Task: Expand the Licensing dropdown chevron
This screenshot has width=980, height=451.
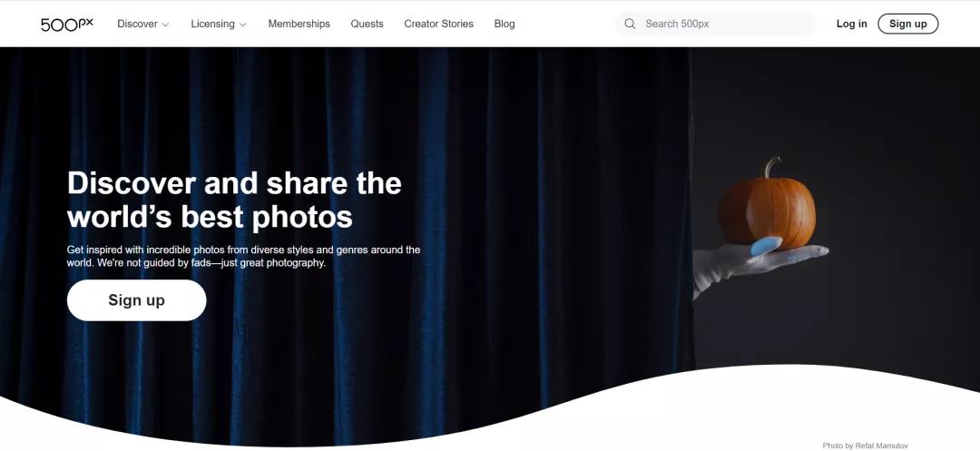Action: point(242,25)
